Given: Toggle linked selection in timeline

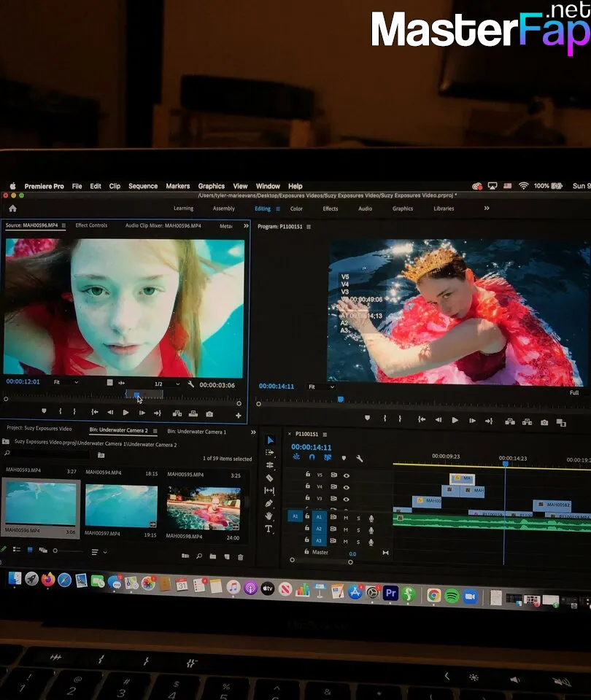Looking at the screenshot, I should tap(328, 457).
